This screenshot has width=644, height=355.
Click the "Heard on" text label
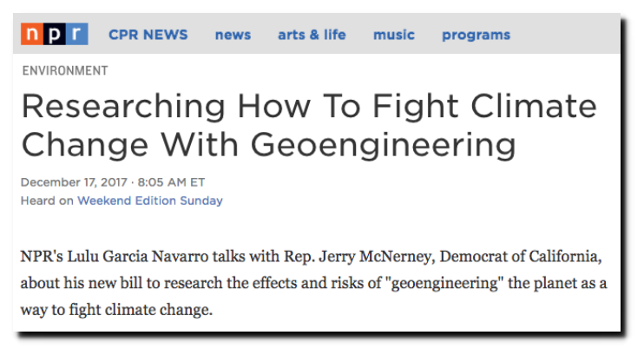pyautogui.click(x=47, y=201)
